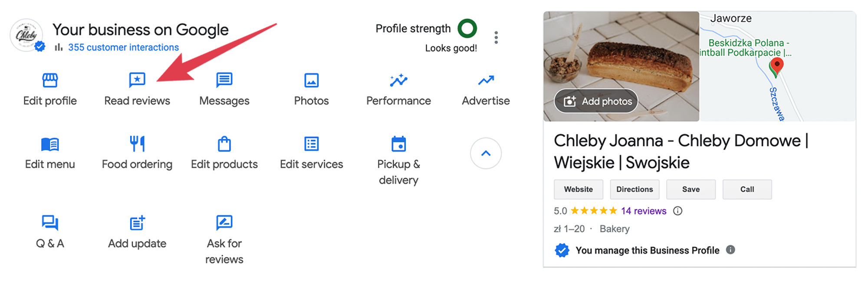Click the 355 customer interactions link
This screenshot has width=868, height=283.
click(x=123, y=47)
